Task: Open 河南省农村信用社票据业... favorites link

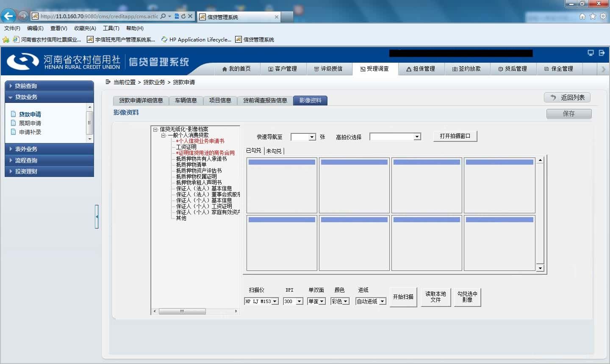Action: (47, 39)
